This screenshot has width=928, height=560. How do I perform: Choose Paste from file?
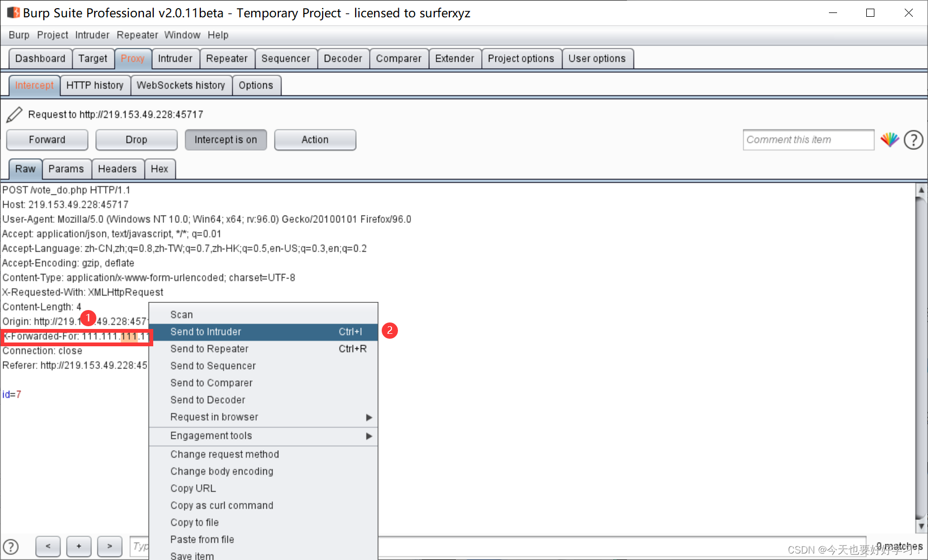tap(263, 539)
